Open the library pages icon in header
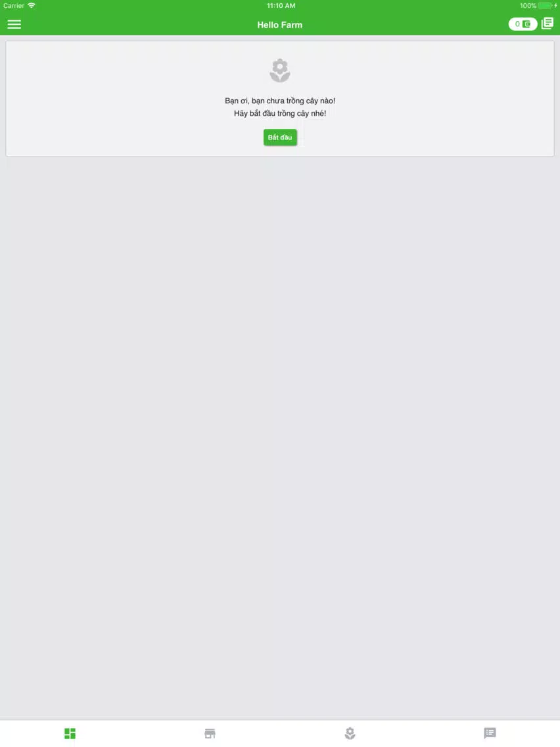 click(548, 24)
